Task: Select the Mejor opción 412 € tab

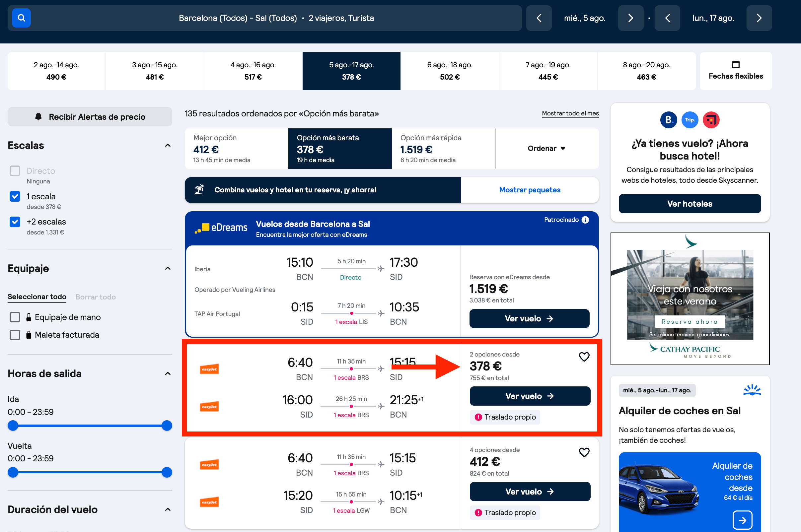Action: pos(237,148)
